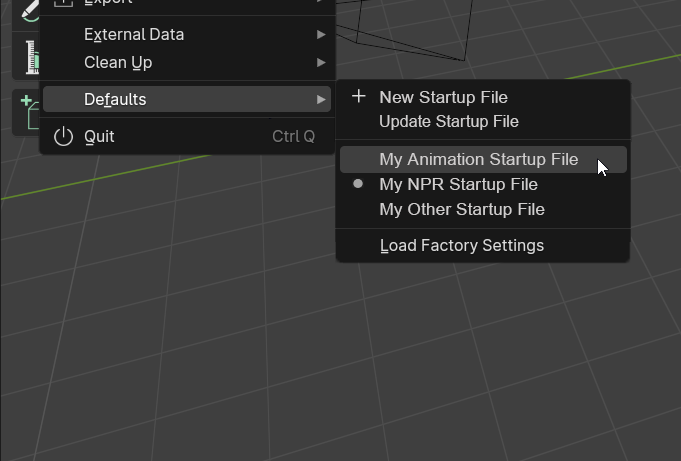This screenshot has height=461, width=681.
Task: Expand the arrow beside Defaults
Action: pos(321,99)
